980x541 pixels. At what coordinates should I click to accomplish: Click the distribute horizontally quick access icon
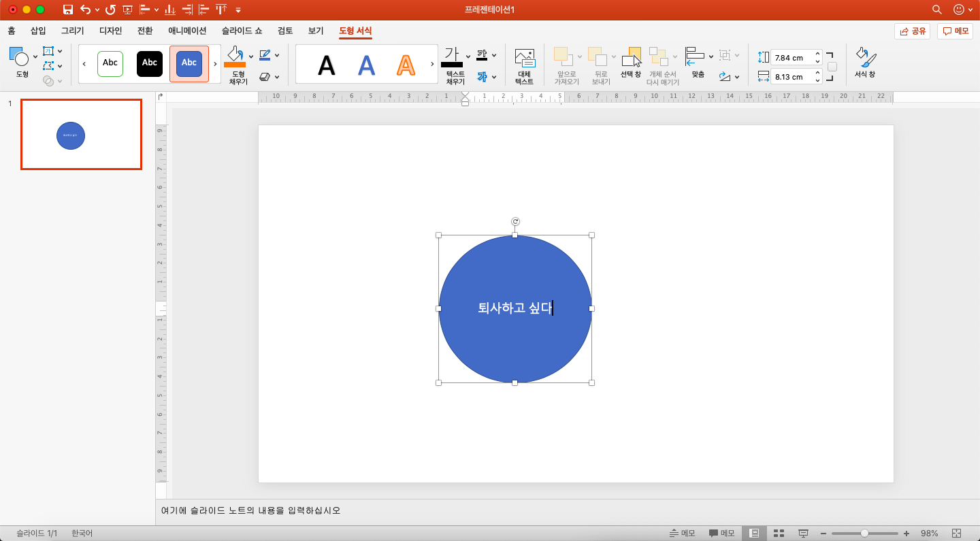coord(203,10)
